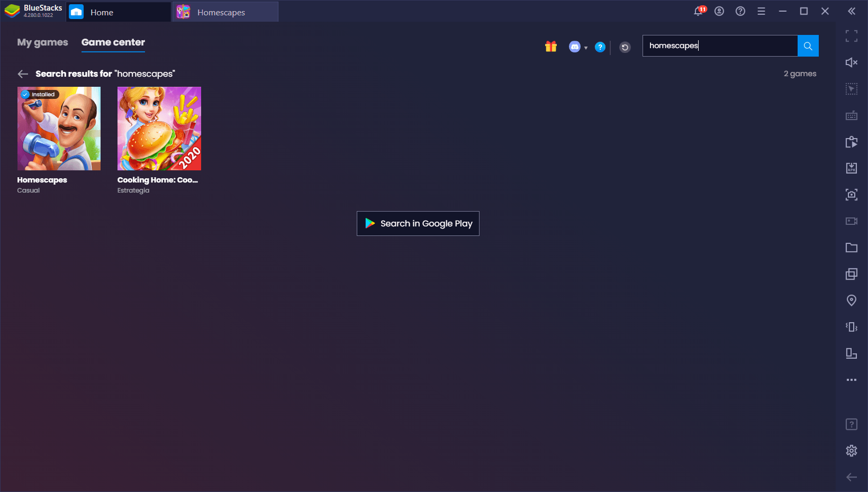Open the account profile icon

point(719,11)
